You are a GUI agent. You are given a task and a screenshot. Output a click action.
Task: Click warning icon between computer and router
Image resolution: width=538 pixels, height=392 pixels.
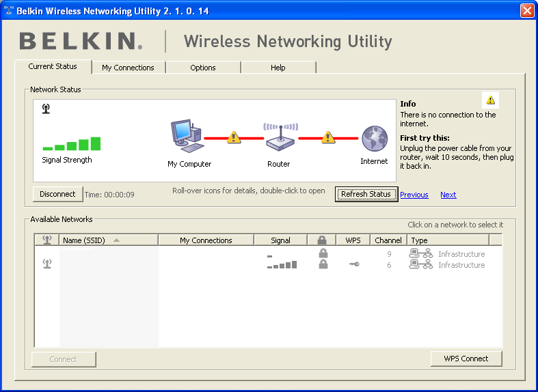click(x=234, y=137)
